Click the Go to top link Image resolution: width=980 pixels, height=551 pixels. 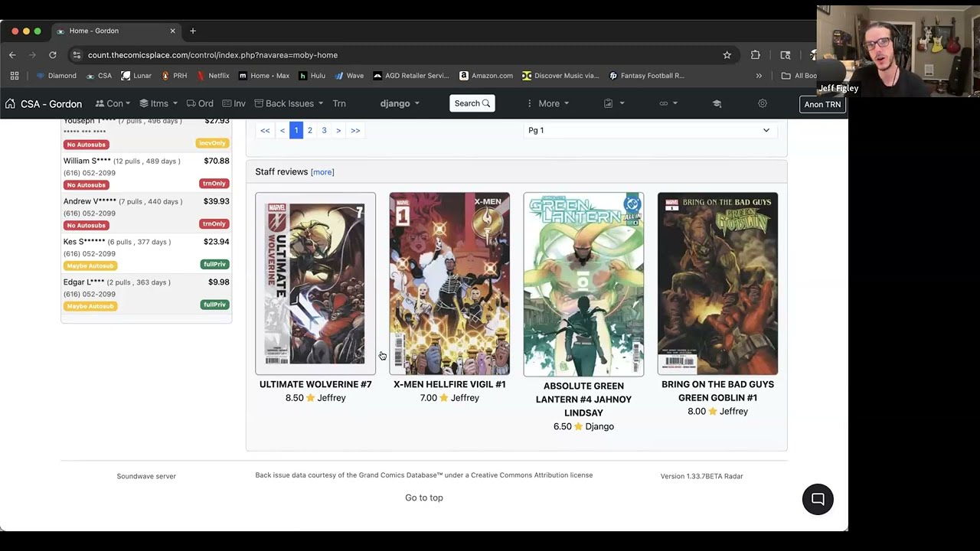tap(424, 497)
